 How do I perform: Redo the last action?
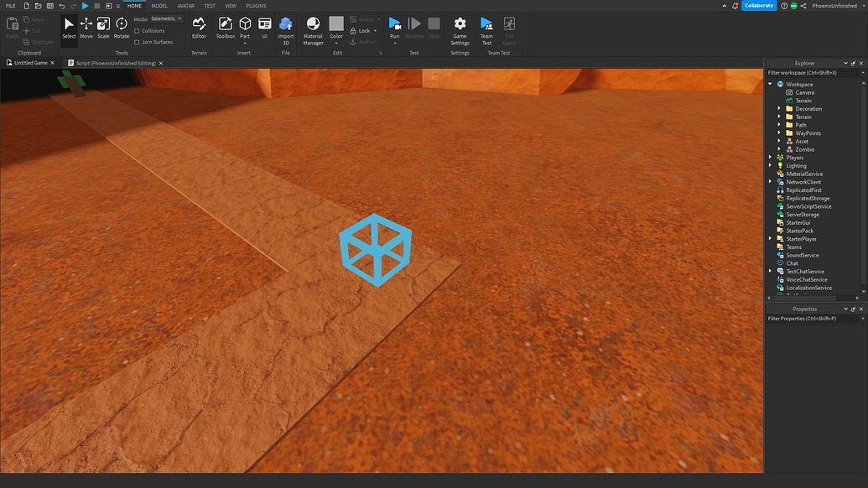click(73, 6)
